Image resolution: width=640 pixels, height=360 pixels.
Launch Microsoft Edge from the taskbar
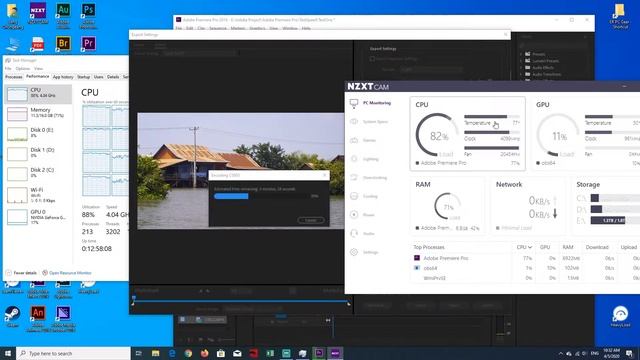tap(172, 353)
